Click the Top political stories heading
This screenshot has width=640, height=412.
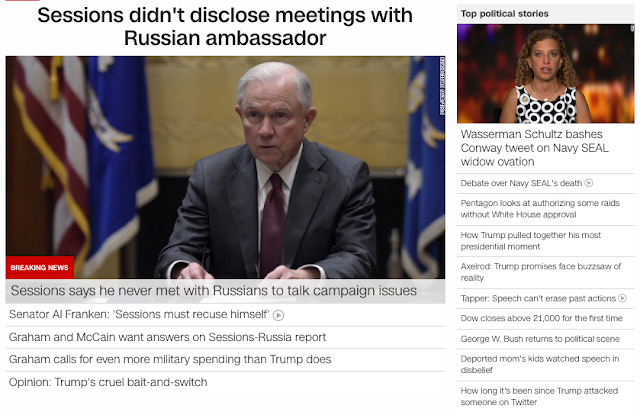click(x=504, y=14)
